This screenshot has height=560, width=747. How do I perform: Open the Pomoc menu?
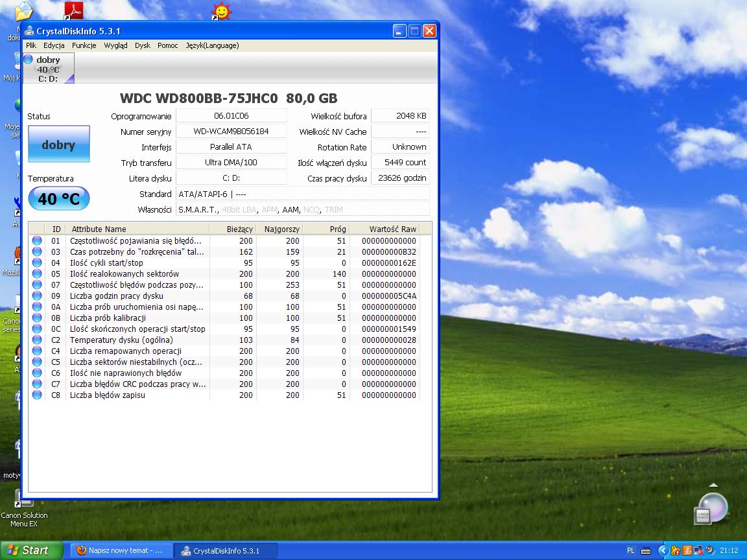[168, 46]
